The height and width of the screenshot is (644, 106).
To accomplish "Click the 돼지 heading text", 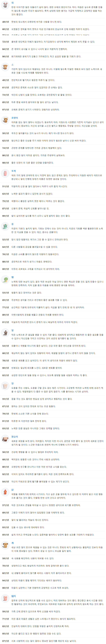I will (13, 596).
